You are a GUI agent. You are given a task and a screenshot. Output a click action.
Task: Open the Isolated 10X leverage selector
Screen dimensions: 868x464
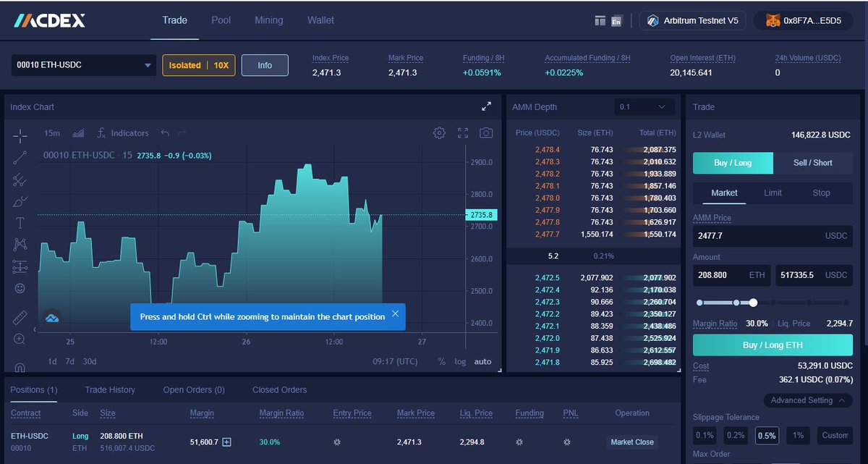pos(199,65)
